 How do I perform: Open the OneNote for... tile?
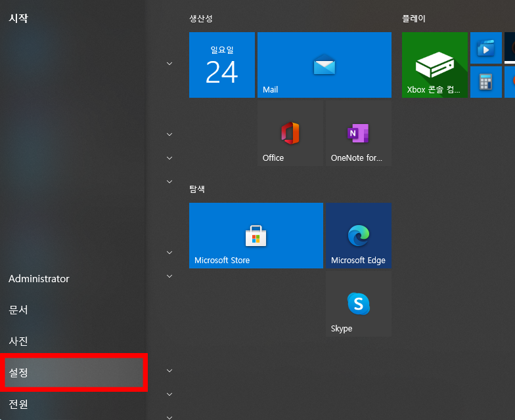[x=359, y=133]
